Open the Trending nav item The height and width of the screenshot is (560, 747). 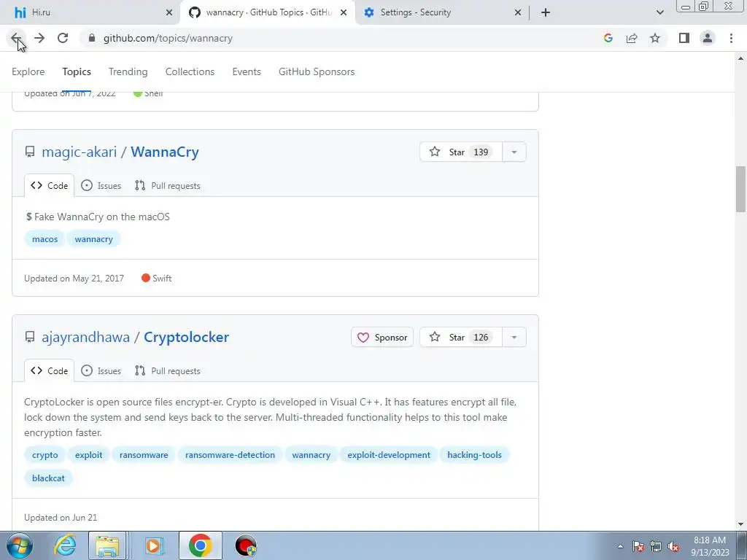point(128,71)
